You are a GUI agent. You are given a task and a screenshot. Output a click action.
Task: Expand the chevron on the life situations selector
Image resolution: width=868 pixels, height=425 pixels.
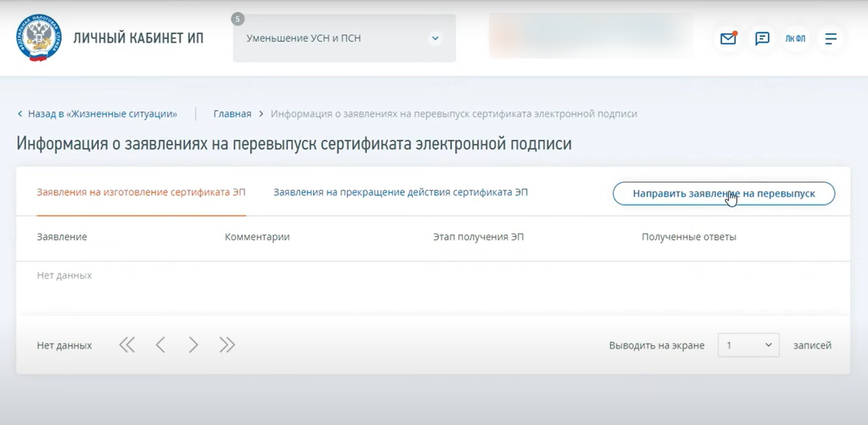click(x=434, y=38)
